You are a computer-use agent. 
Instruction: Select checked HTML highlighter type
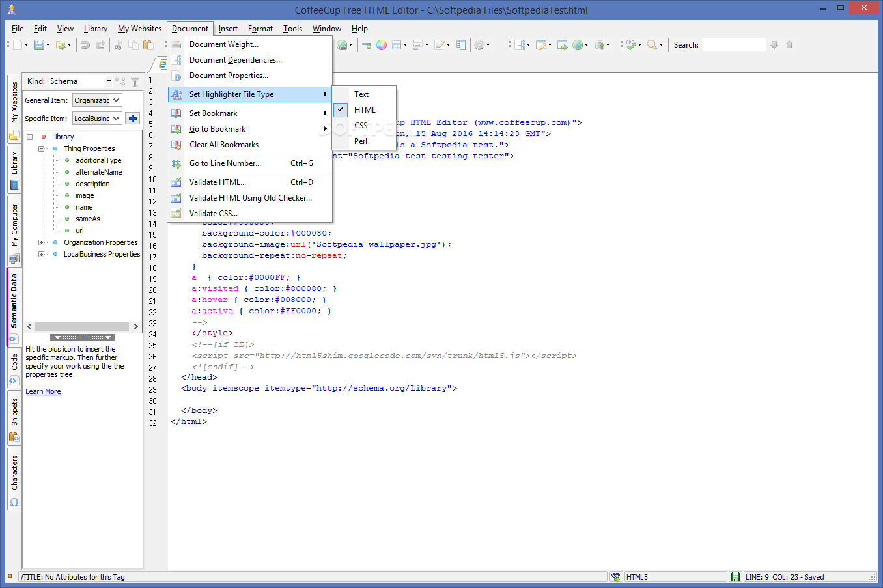(x=364, y=110)
